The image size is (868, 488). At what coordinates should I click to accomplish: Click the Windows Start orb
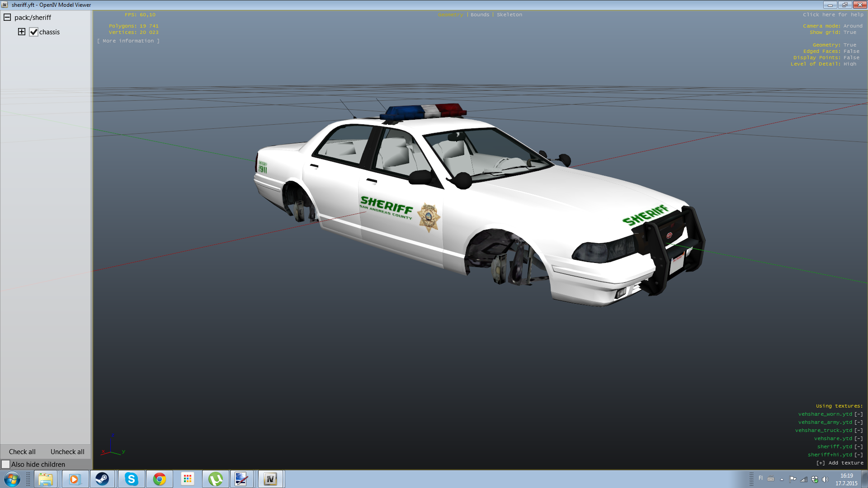12,479
